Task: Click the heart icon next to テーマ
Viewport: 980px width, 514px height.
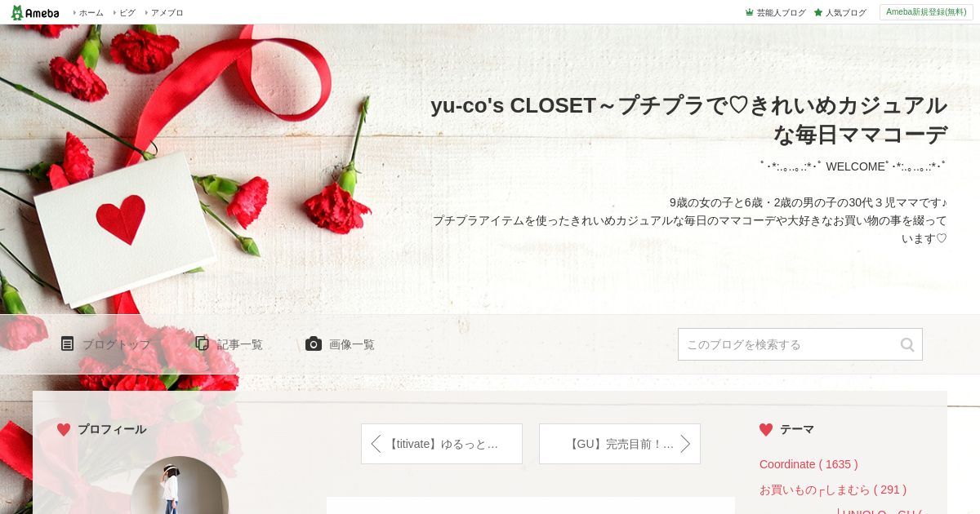Action: (766, 429)
